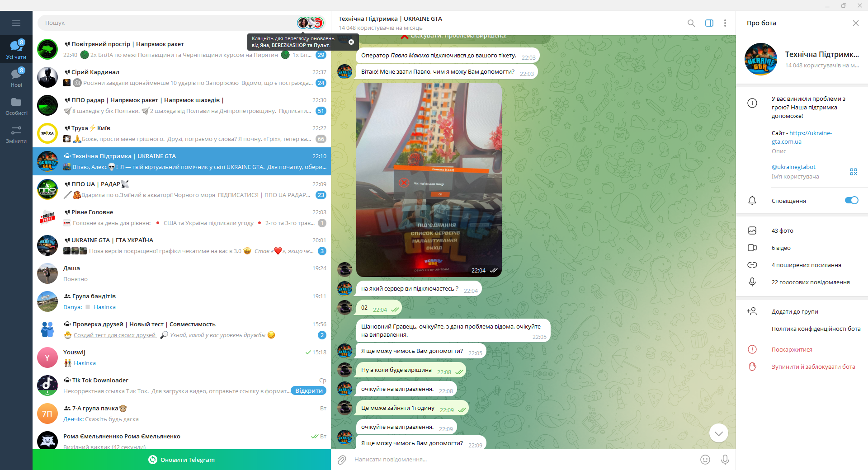Open UKRAINE GTA | ГТА УКРАЇНА channel
This screenshot has width=868, height=470.
coord(182,245)
